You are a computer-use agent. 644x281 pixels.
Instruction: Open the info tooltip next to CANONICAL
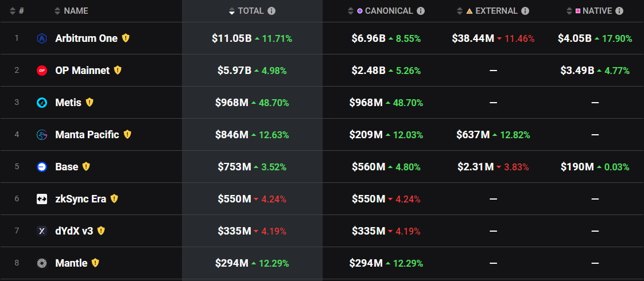(421, 11)
